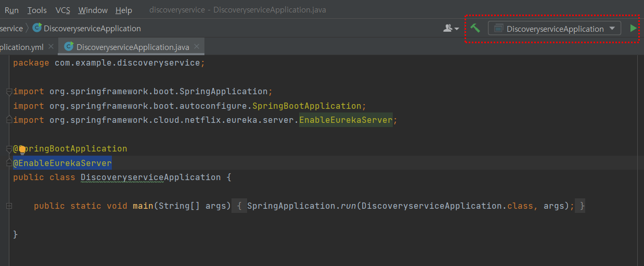Open the Tools menu
The height and width of the screenshot is (266, 644).
[x=37, y=10]
